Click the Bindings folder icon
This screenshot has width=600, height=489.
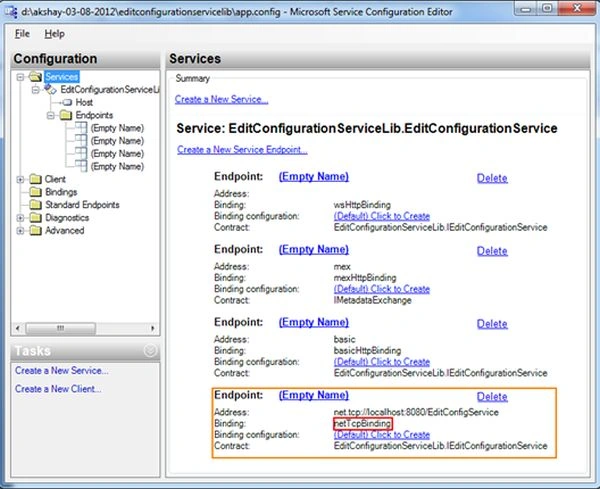tap(36, 192)
